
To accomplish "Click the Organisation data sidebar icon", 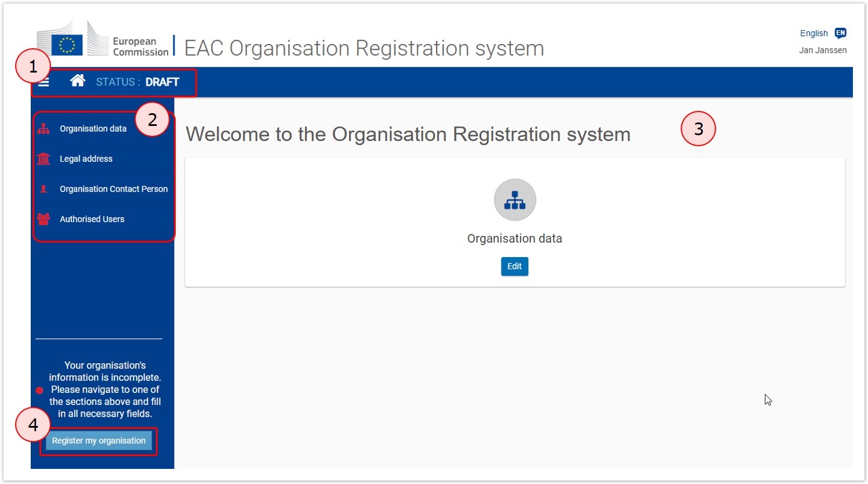I will click(43, 129).
